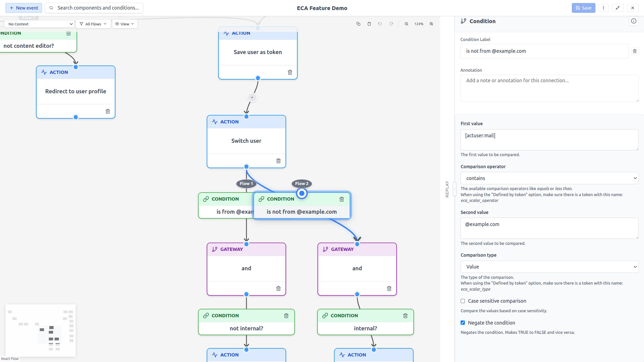Click the undo arrow icon

tap(380, 24)
